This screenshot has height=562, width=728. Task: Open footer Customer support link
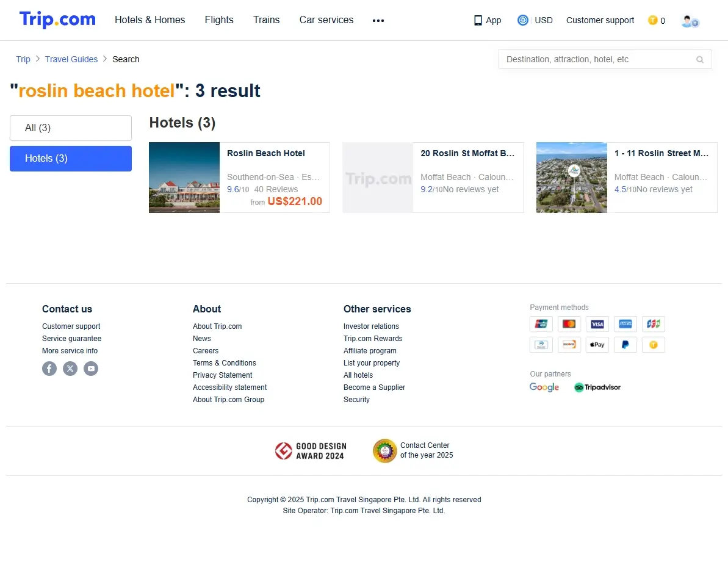click(x=71, y=326)
